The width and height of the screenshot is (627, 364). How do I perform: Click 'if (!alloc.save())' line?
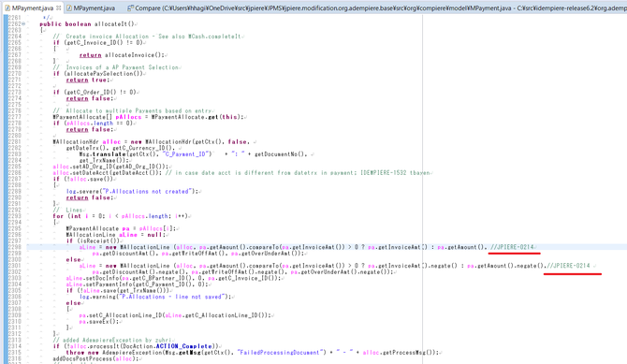[83, 180]
